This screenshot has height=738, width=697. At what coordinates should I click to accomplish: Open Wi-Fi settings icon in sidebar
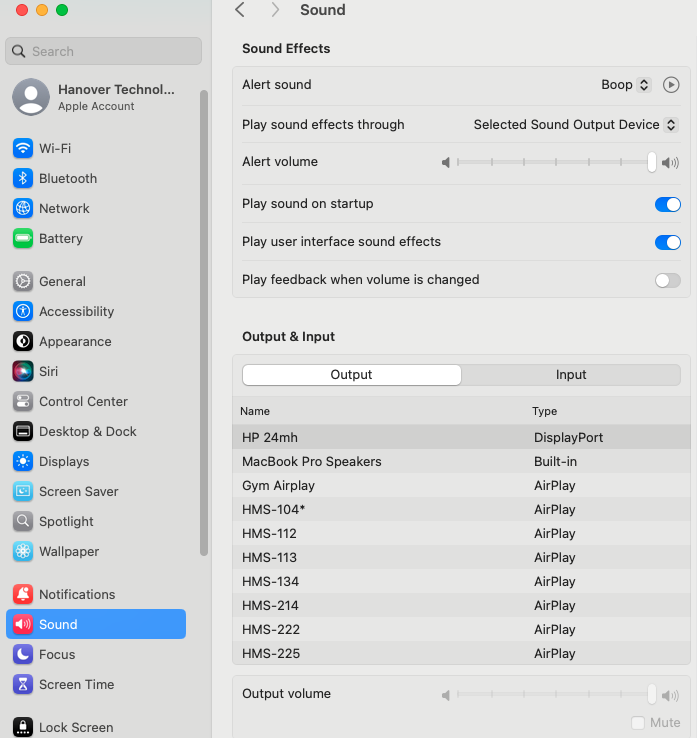point(23,148)
